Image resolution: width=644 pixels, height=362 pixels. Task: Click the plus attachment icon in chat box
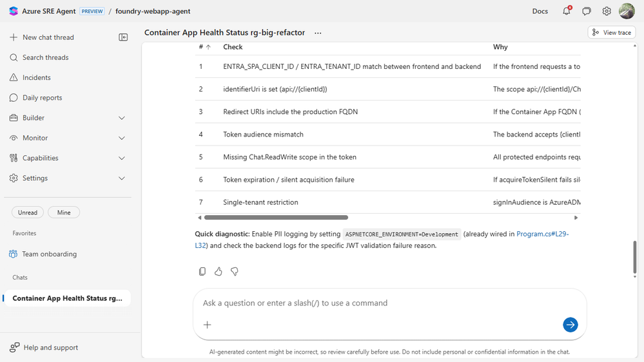click(x=208, y=325)
